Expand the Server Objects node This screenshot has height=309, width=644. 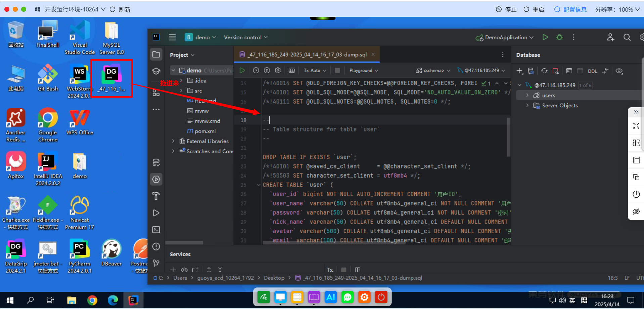coord(527,105)
